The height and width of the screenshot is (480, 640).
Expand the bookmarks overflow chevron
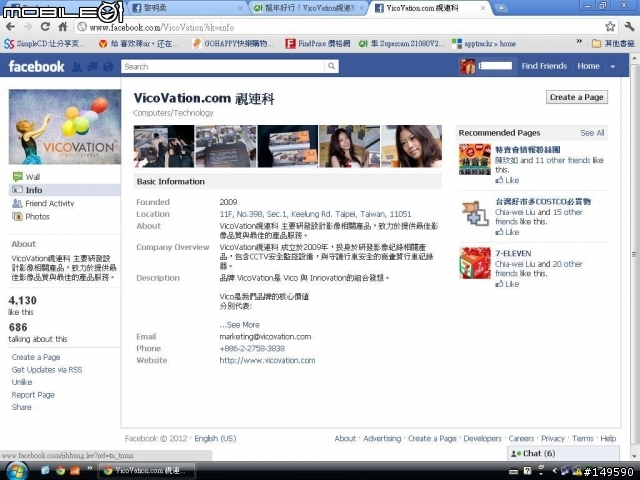click(579, 41)
